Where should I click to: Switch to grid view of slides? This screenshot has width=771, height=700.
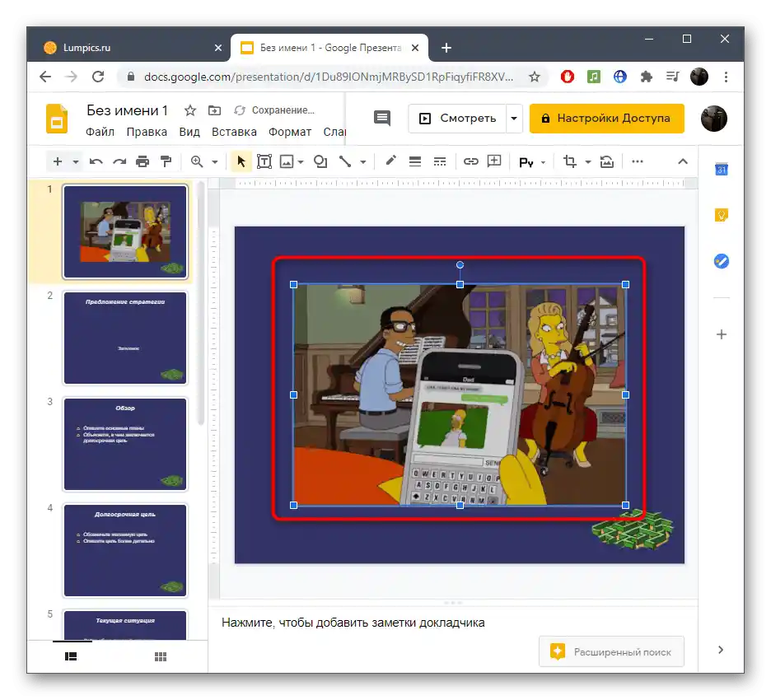point(161,656)
